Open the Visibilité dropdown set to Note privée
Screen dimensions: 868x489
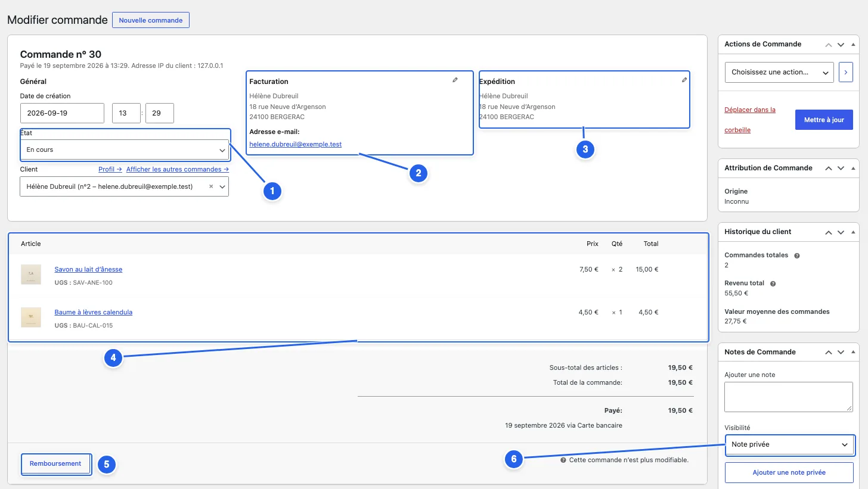790,444
